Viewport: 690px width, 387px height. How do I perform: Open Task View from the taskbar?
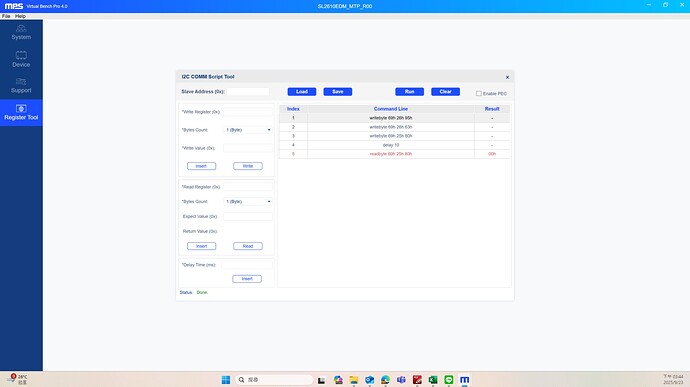point(322,380)
